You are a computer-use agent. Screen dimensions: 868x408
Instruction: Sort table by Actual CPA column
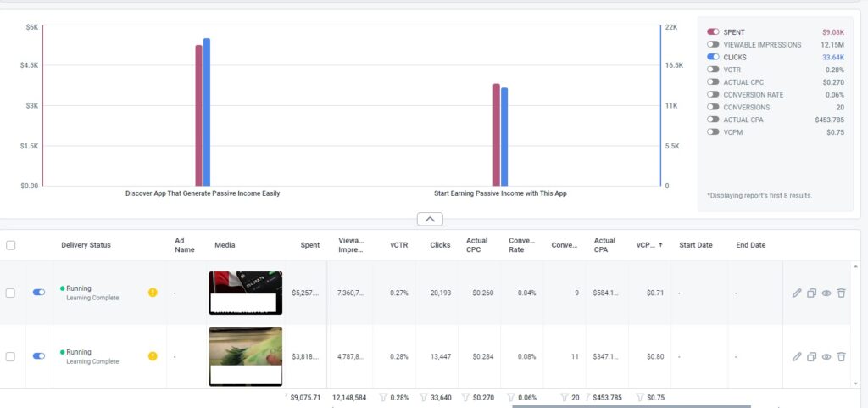[x=604, y=245]
